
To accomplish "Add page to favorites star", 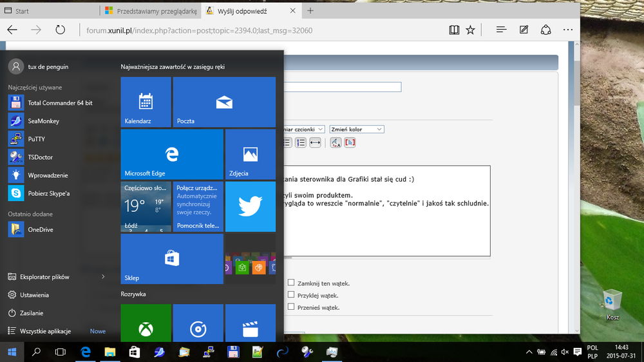I will coord(470,30).
